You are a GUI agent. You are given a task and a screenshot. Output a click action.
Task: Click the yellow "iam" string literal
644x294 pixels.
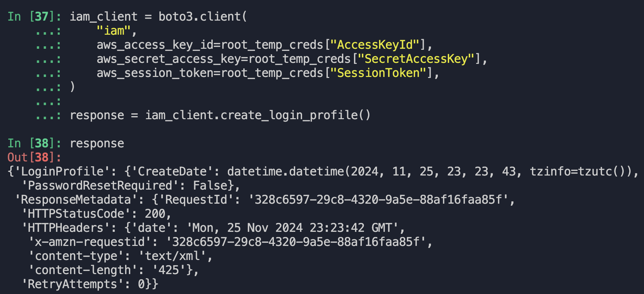113,31
